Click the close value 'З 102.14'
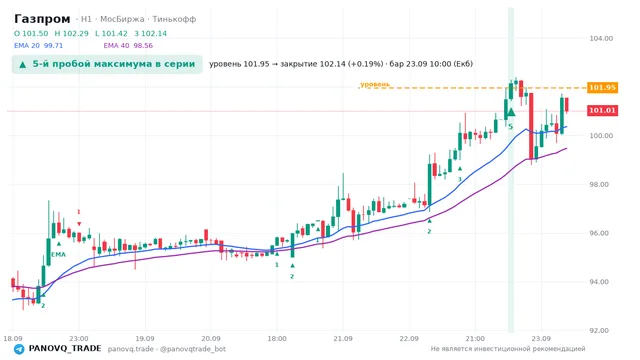640x360 pixels. [x=151, y=33]
